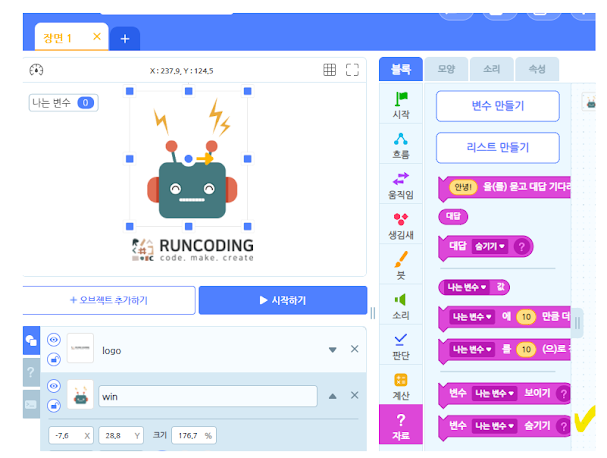Delete the win object
607x458 pixels.
(354, 395)
